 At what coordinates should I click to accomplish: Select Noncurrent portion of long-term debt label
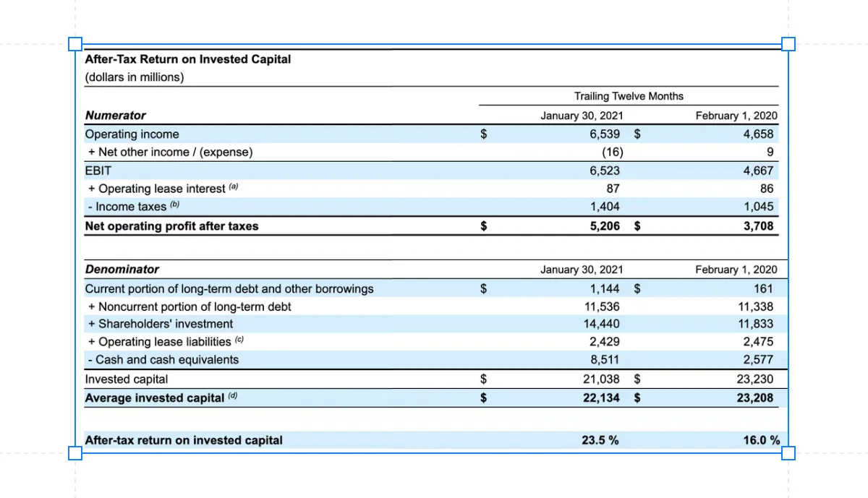click(190, 306)
